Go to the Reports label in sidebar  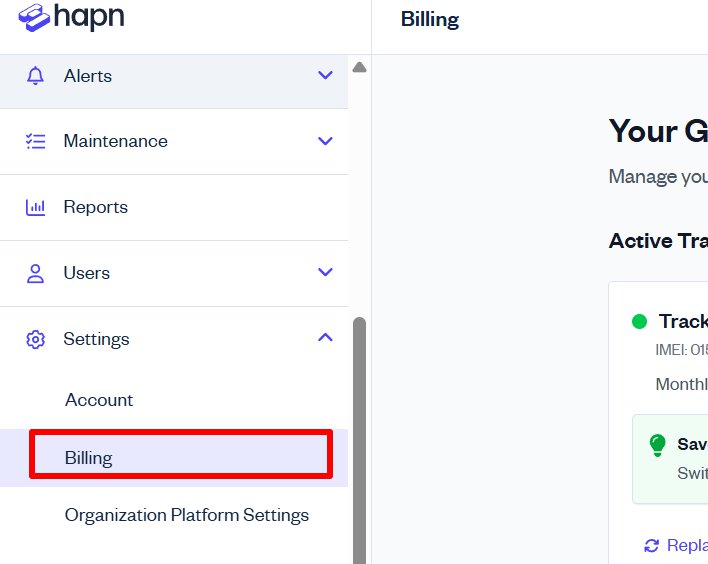[96, 207]
